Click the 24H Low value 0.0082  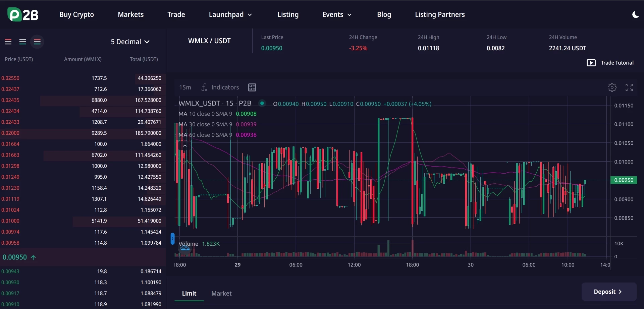pos(496,48)
